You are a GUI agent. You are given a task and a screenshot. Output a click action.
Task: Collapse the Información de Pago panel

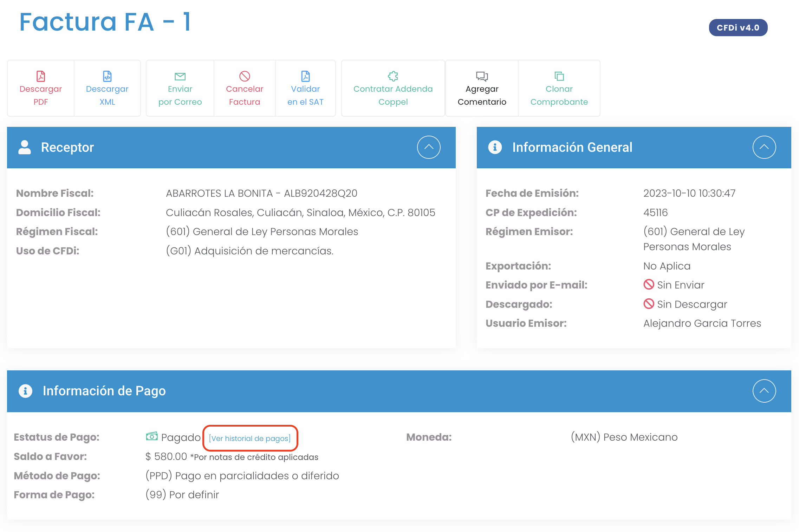tap(764, 391)
